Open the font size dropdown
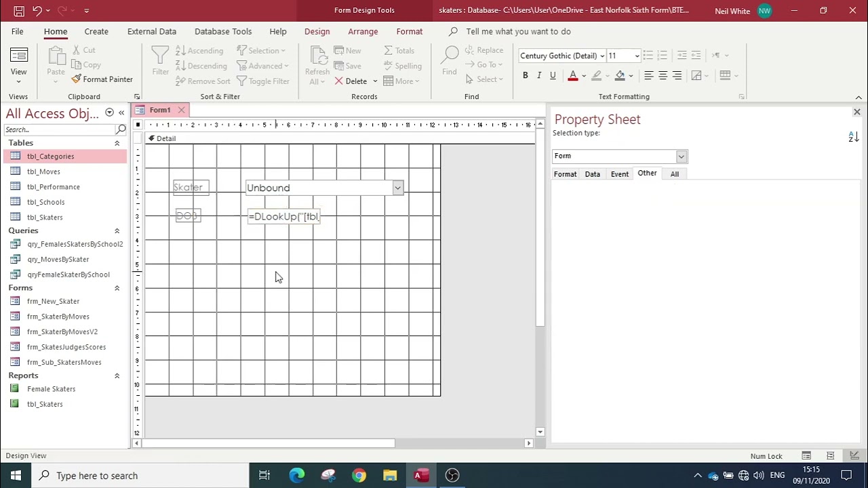Image resolution: width=868 pixels, height=488 pixels. point(637,56)
